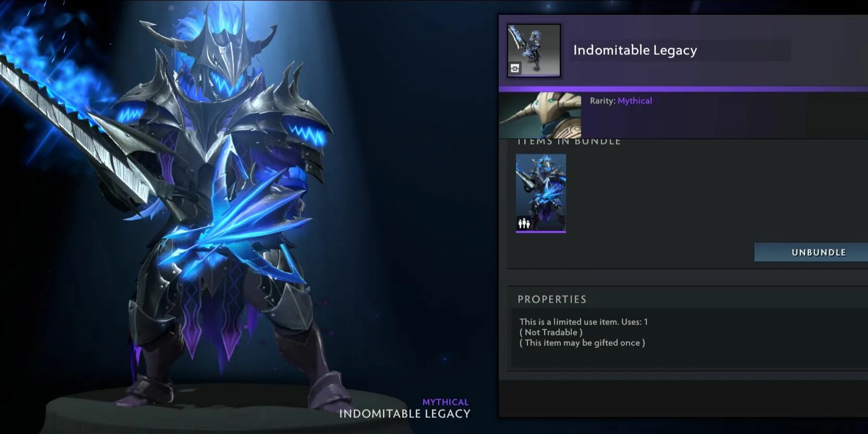This screenshot has height=434, width=868.
Task: Click the limited use item Uses text
Action: (583, 322)
